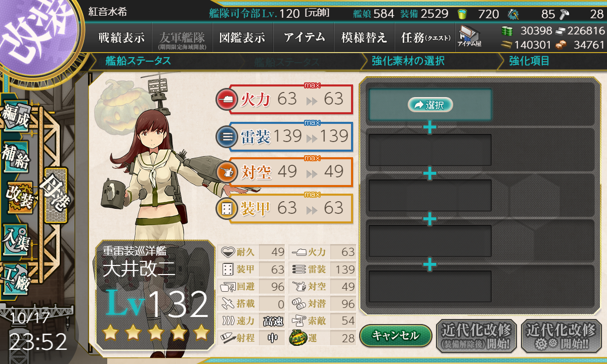The height and width of the screenshot is (364, 607).
Task: Select the fifth empty material slot
Action: [430, 287]
